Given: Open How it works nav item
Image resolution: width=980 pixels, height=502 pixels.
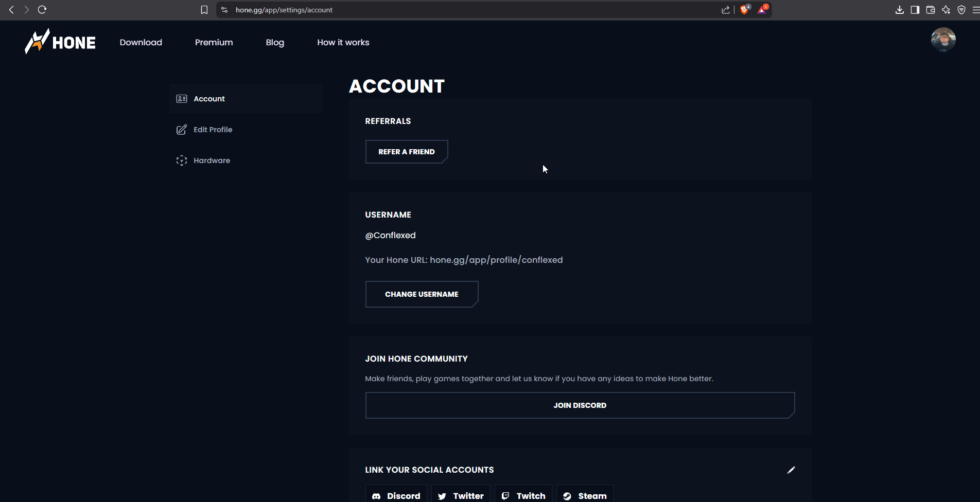Looking at the screenshot, I should [x=343, y=42].
